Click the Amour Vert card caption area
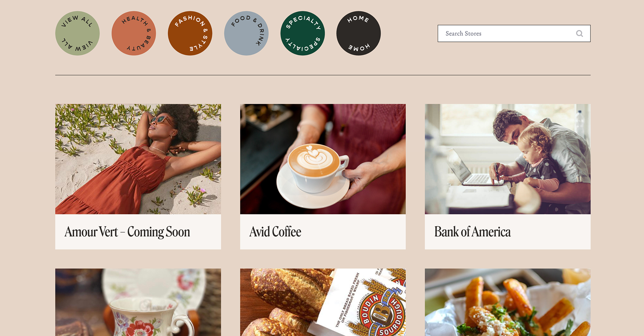Image resolution: width=644 pixels, height=336 pixels. pyautogui.click(x=138, y=232)
